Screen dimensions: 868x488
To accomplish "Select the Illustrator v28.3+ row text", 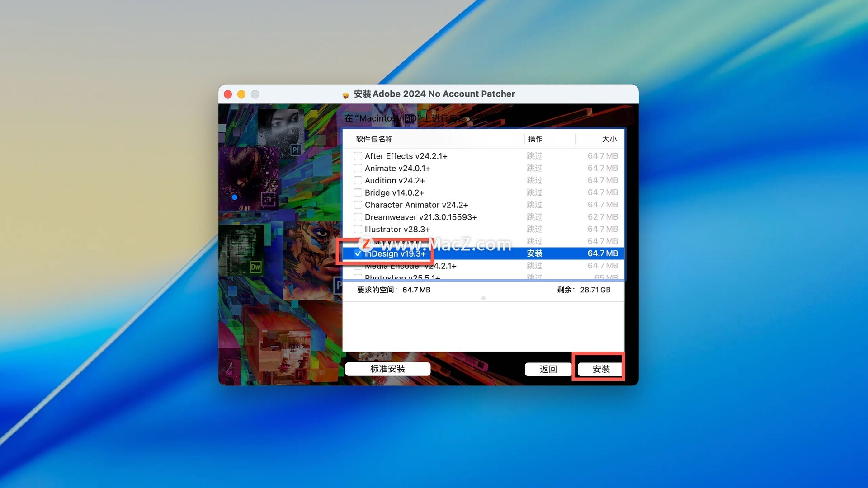I will [397, 229].
